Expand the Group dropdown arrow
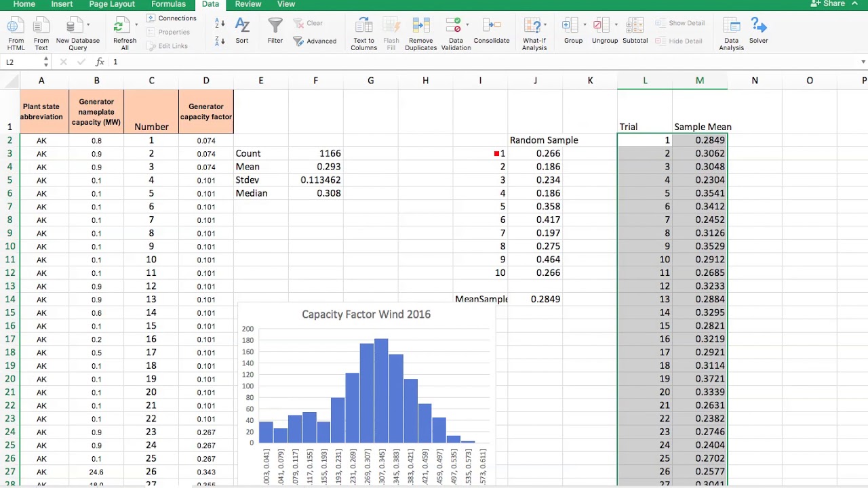The height and width of the screenshot is (488, 868). (585, 25)
